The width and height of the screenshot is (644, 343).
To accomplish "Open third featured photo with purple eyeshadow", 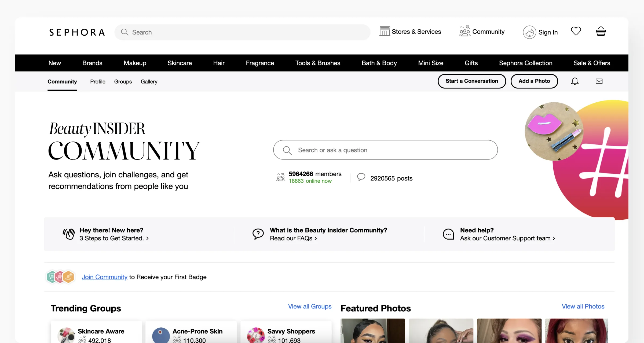I will click(x=509, y=331).
